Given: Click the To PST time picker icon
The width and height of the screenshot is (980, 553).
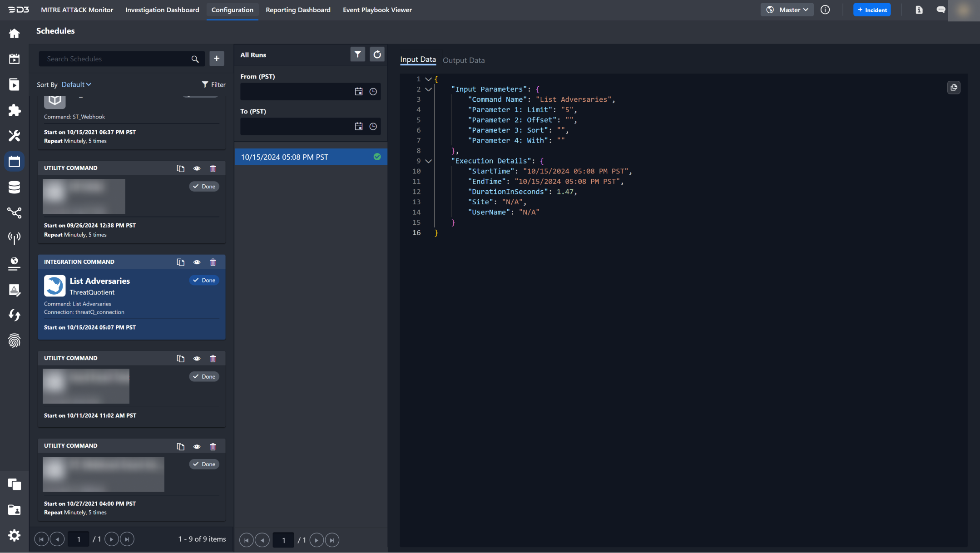Looking at the screenshot, I should (x=374, y=126).
